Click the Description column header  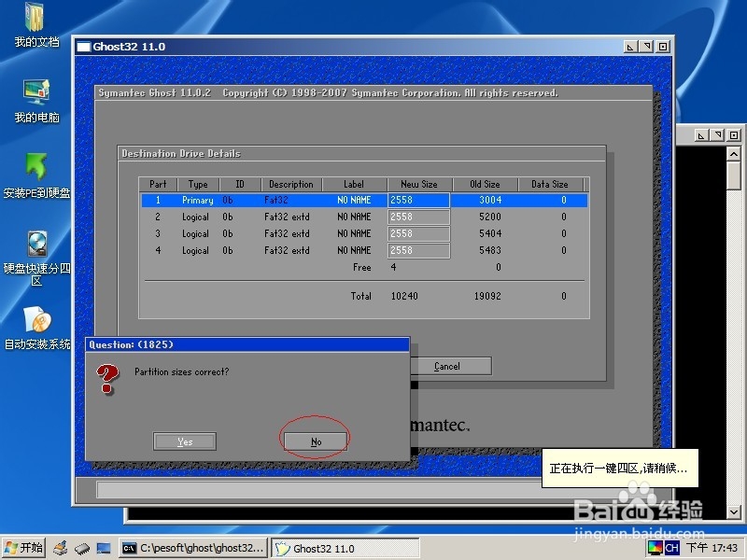pyautogui.click(x=291, y=184)
